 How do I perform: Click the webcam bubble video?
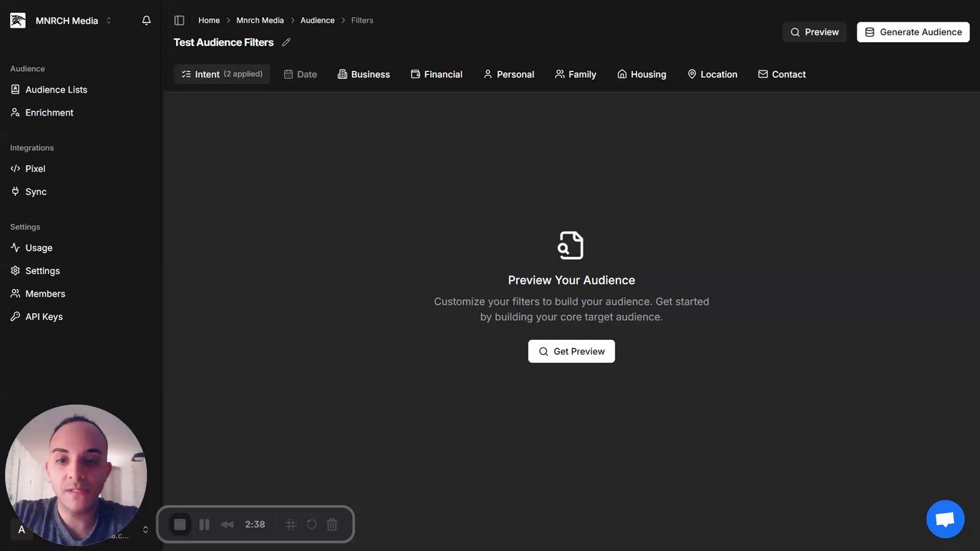tap(76, 474)
